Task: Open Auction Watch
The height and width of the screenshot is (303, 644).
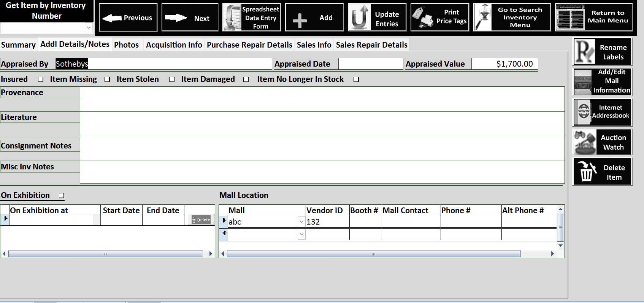Action: click(602, 142)
